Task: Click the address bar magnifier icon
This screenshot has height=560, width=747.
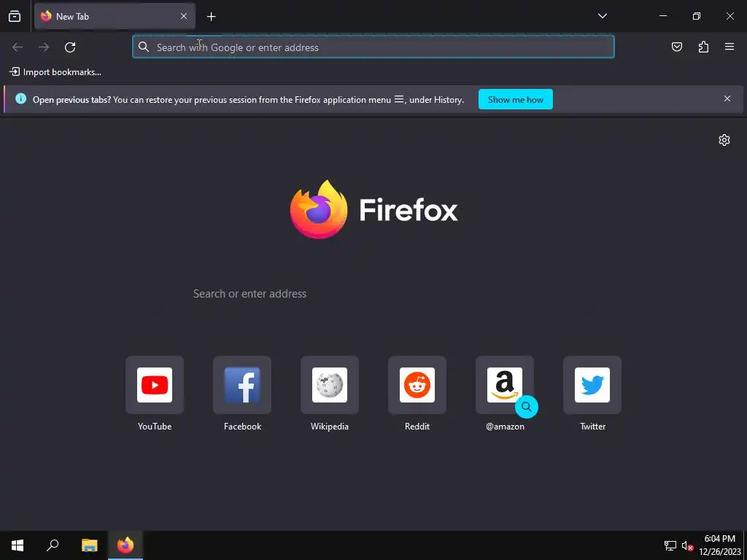Action: click(x=144, y=47)
